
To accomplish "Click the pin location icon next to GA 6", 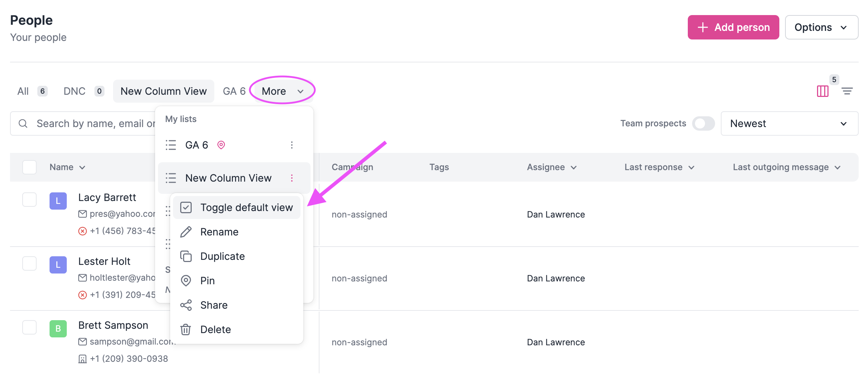I will 221,145.
